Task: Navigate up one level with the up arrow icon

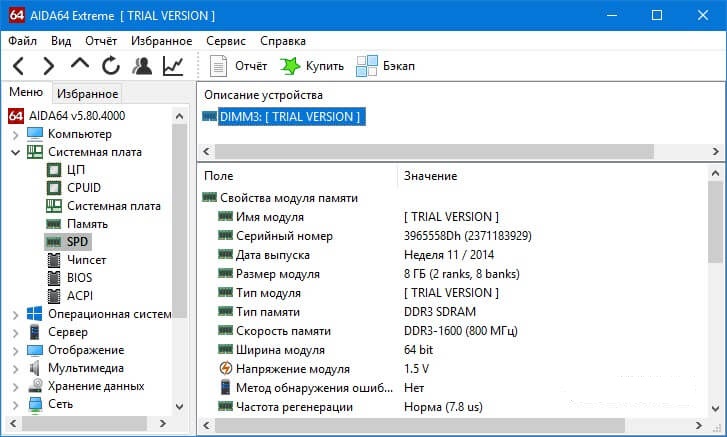Action: tap(80, 64)
